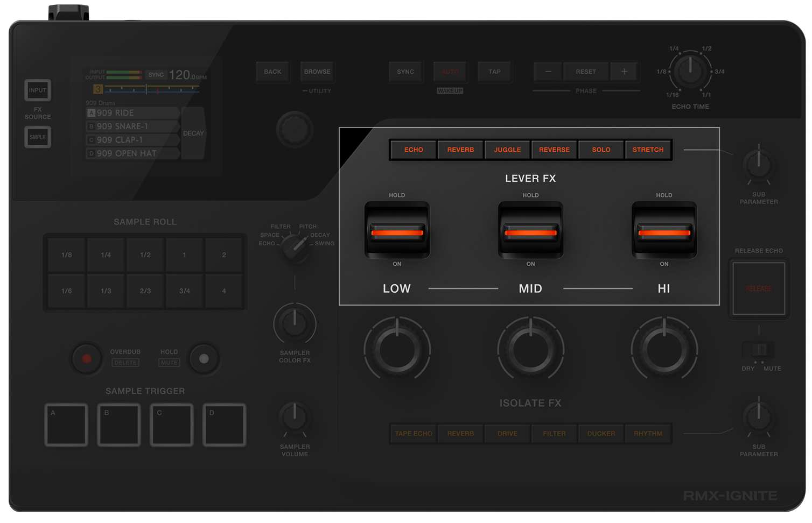Select the ECHO Lever FX
Viewport: 812px width, 523px height.
tap(413, 150)
